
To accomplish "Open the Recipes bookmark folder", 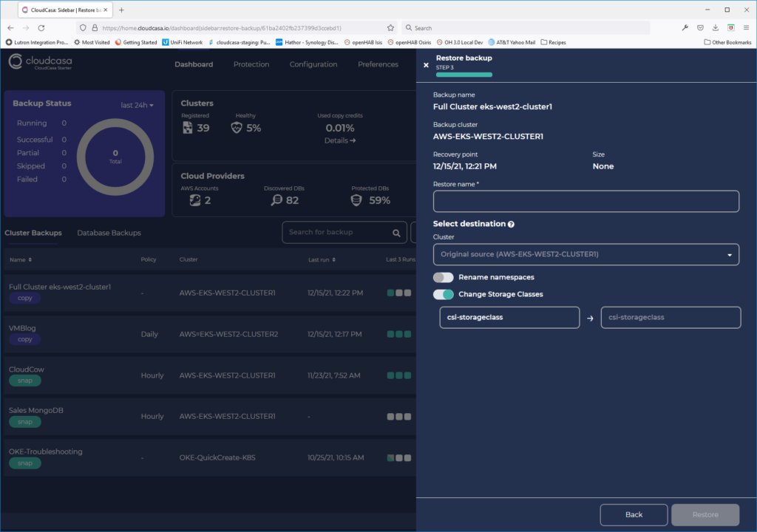I will point(553,42).
